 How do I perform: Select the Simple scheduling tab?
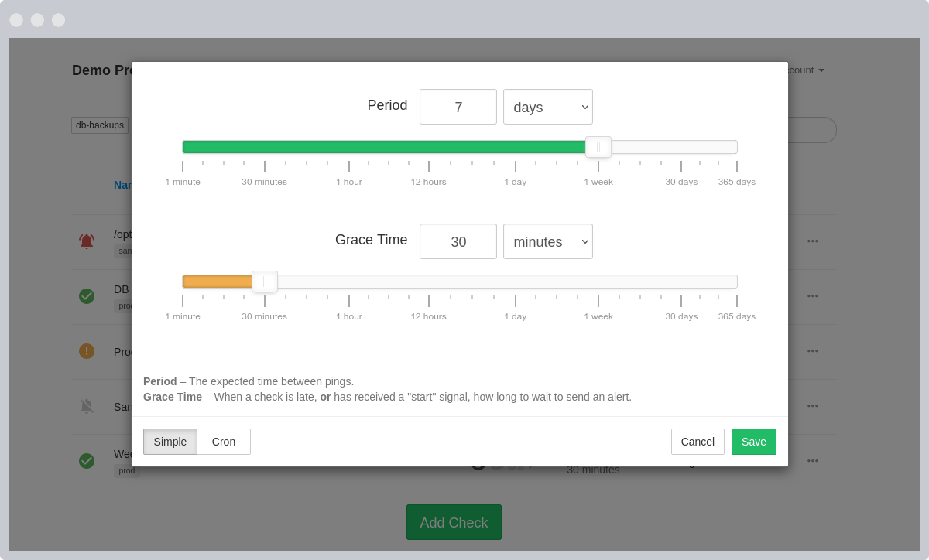pos(170,442)
